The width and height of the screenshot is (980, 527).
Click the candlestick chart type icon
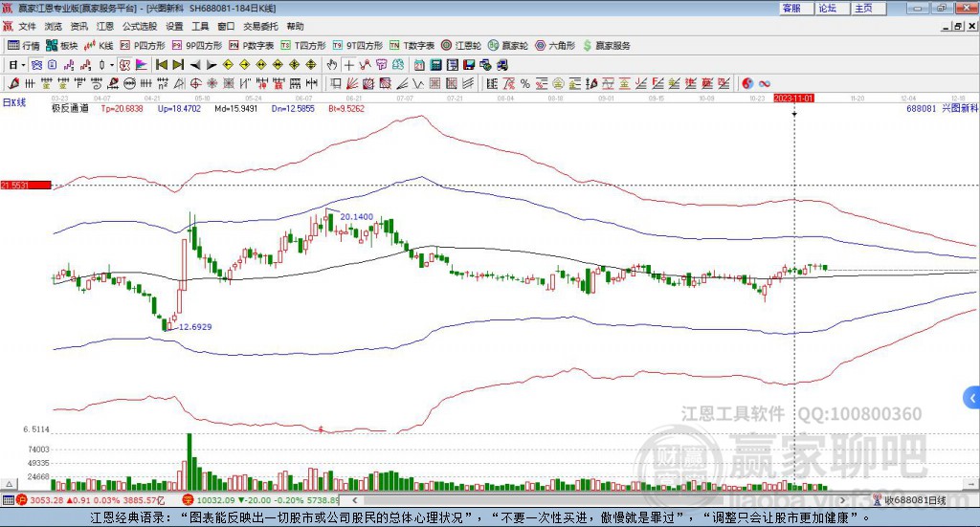coord(101,65)
